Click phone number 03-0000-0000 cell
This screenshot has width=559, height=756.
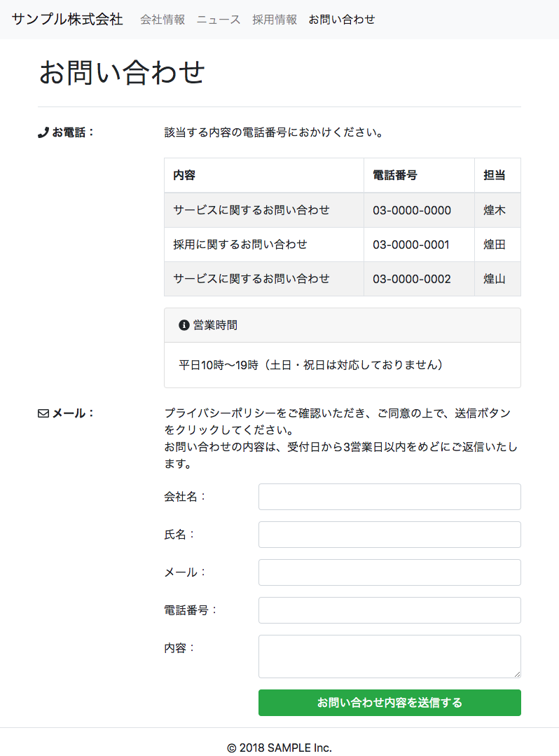(x=412, y=210)
